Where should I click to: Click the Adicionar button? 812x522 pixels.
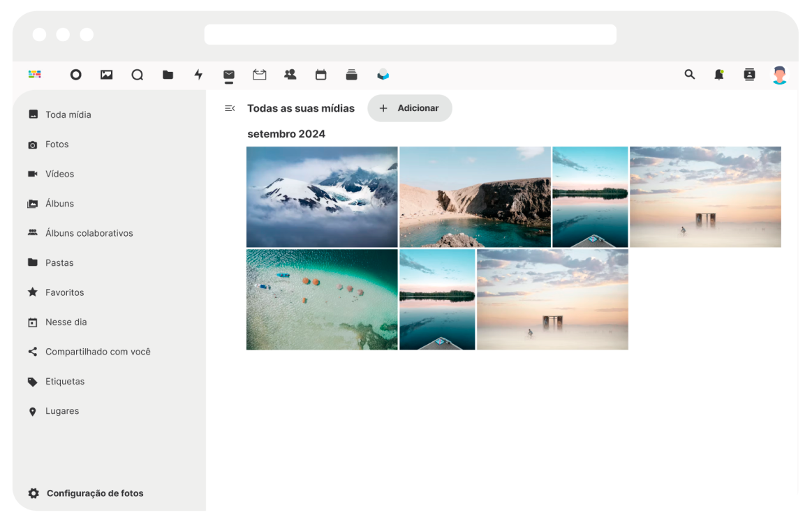pos(410,108)
